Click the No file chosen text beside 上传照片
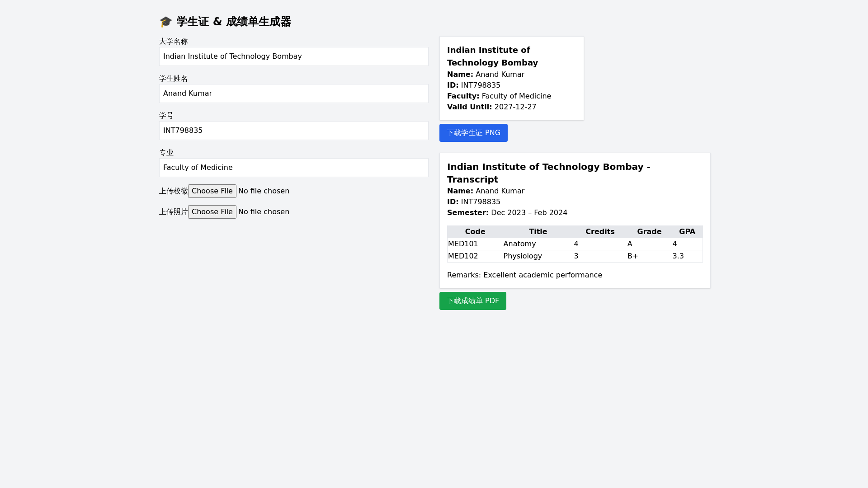Screen dimensions: 868x488 coord(264,212)
